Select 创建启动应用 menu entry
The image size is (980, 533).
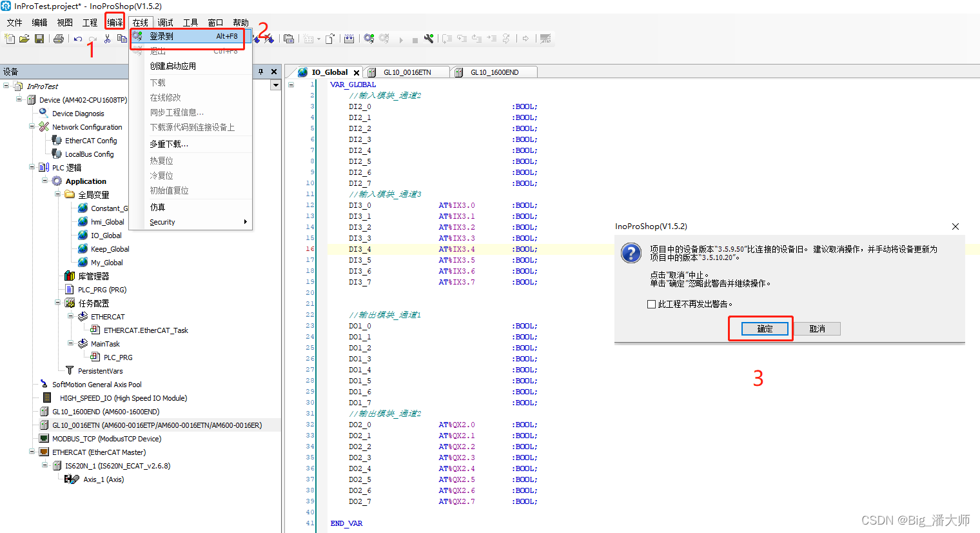click(x=190, y=66)
